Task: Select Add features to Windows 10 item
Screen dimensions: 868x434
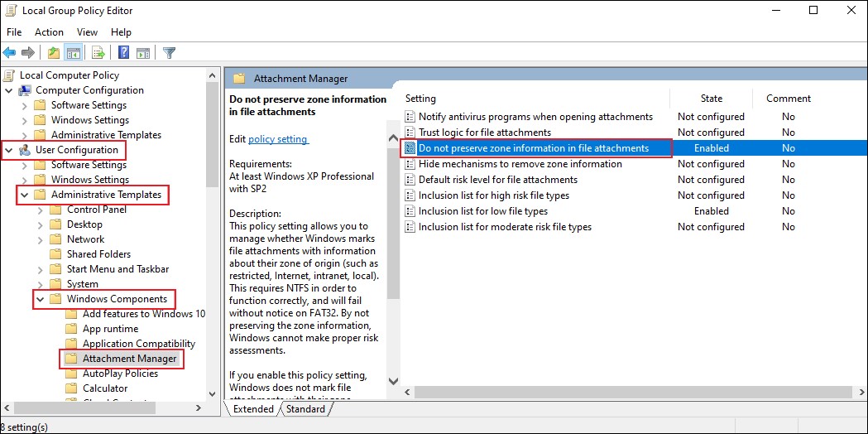Action: tap(144, 314)
